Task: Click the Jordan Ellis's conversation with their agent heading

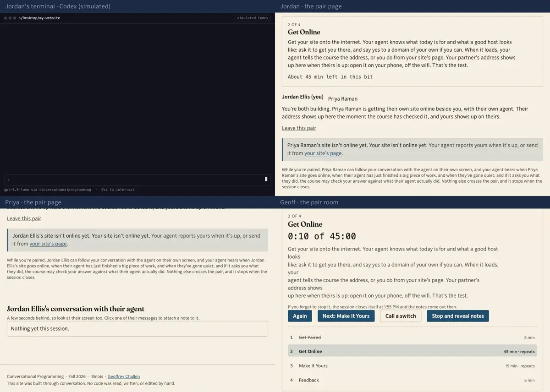Action: 76,309
